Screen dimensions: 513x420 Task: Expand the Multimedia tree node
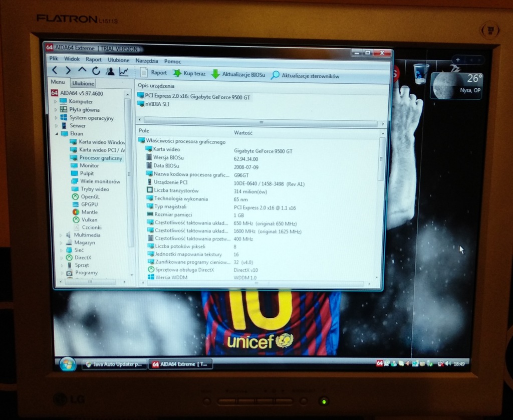(61, 235)
